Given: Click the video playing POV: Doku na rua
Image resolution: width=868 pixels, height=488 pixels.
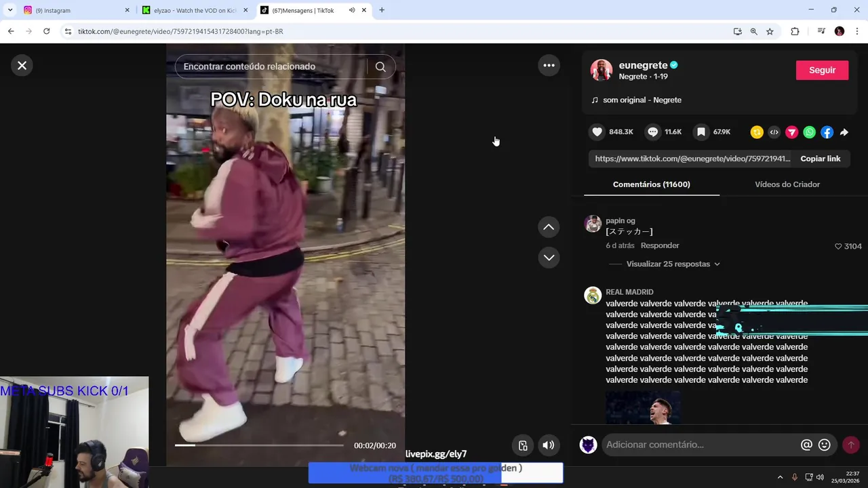Looking at the screenshot, I should [x=285, y=254].
